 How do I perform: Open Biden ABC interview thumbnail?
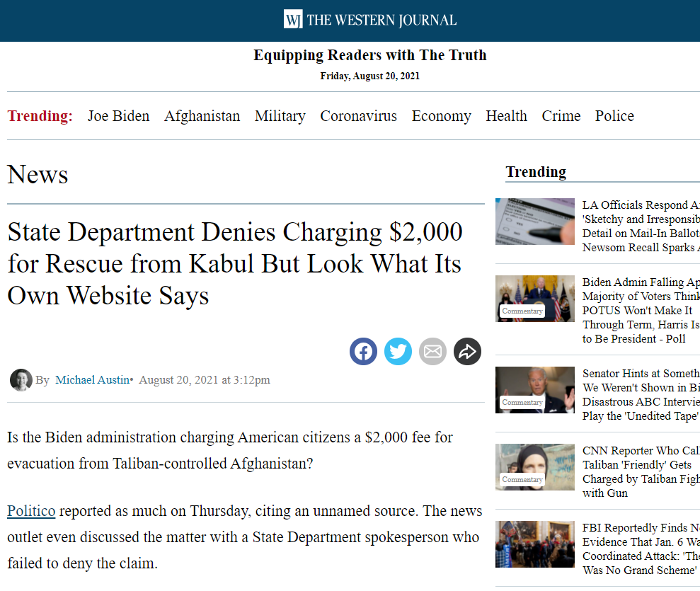point(535,390)
